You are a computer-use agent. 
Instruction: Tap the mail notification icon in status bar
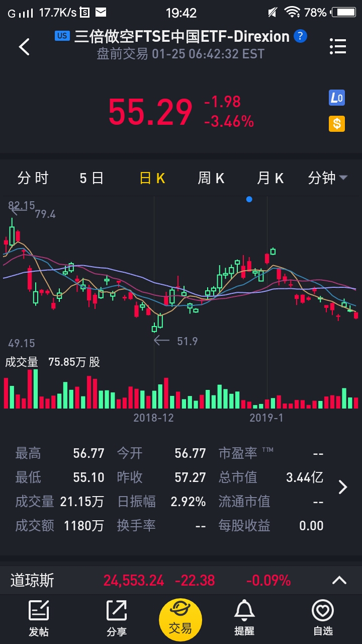coord(101,12)
